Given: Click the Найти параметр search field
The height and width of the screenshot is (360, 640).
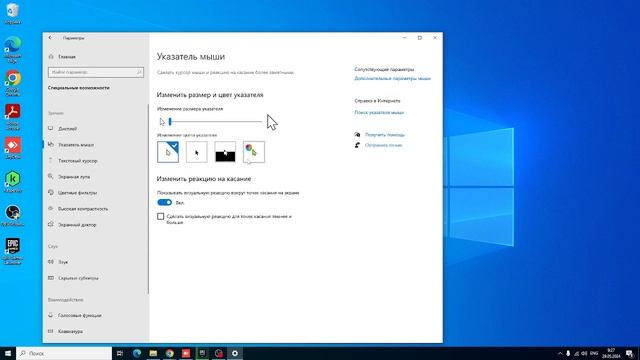Looking at the screenshot, I should click(96, 72).
